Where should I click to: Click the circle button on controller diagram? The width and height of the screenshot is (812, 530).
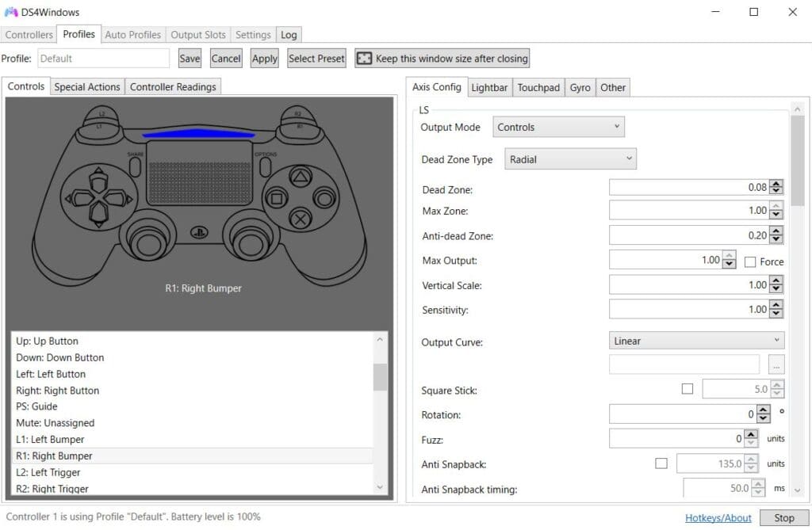(324, 198)
